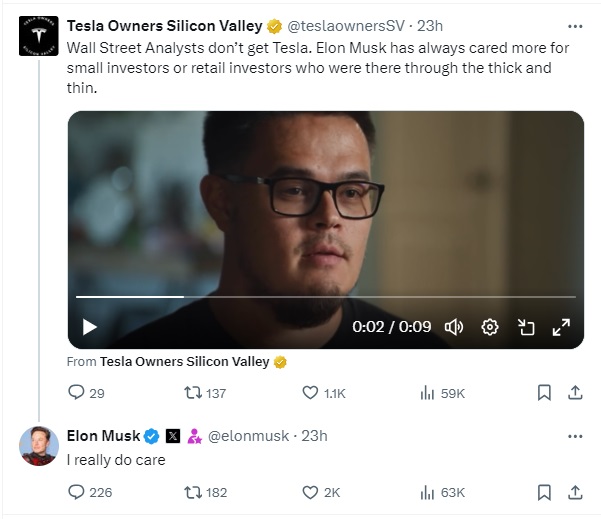Repost the Tesla Owners post
The width and height of the screenshot is (601, 519).
point(195,393)
